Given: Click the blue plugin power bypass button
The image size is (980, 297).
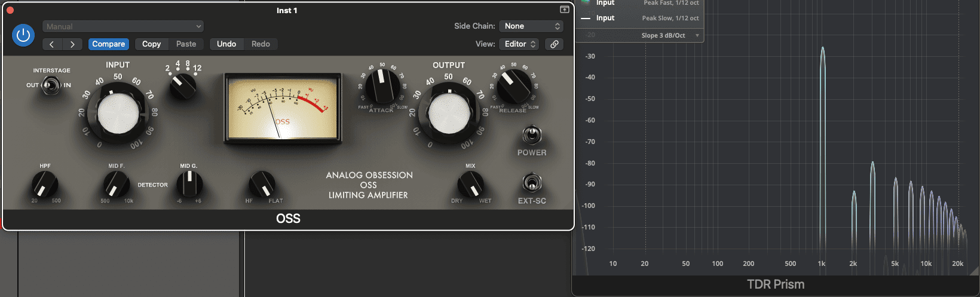Looking at the screenshot, I should coord(23,35).
